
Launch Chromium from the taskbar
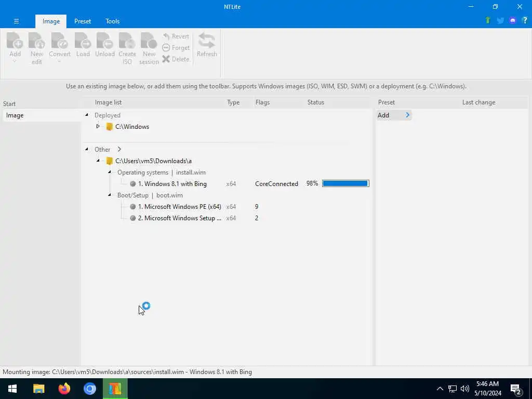(89, 389)
